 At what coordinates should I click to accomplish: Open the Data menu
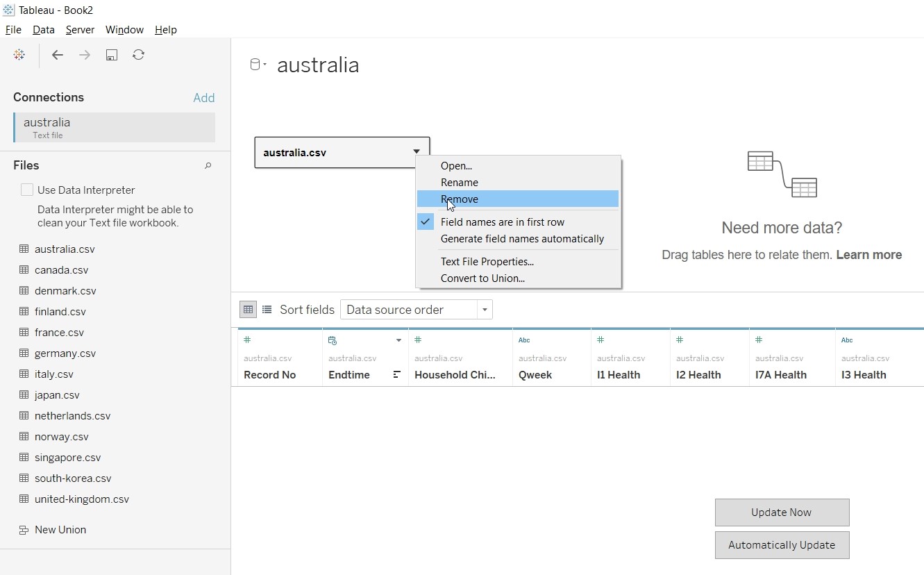click(43, 30)
